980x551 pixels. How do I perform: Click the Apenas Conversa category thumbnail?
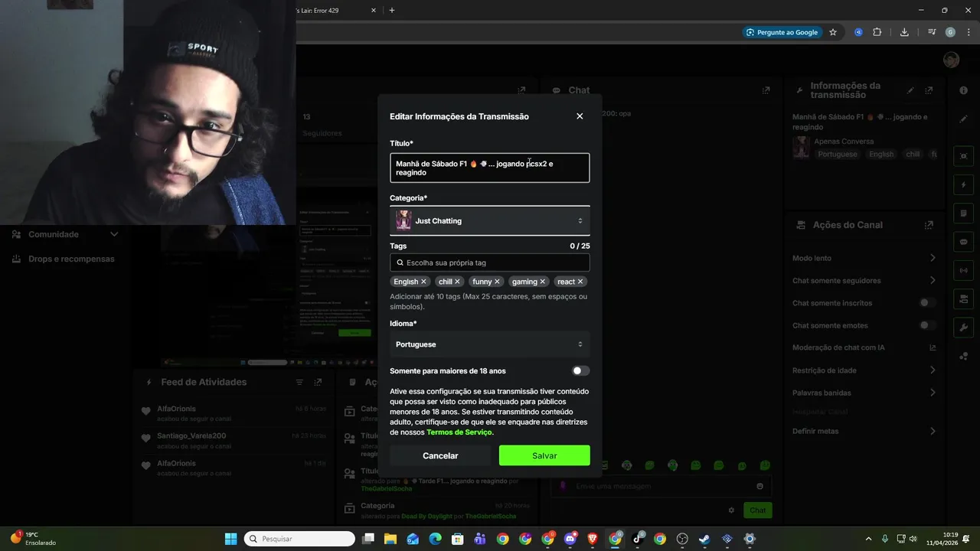click(801, 147)
